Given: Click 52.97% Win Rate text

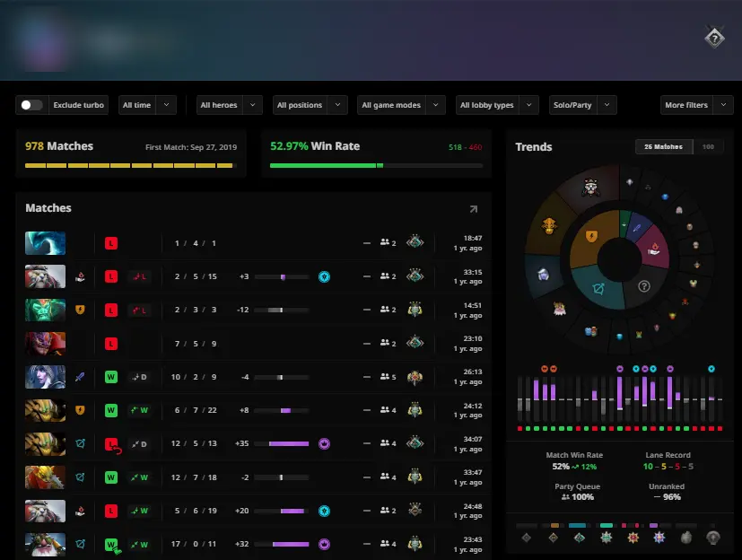Looking at the screenshot, I should [x=315, y=146].
